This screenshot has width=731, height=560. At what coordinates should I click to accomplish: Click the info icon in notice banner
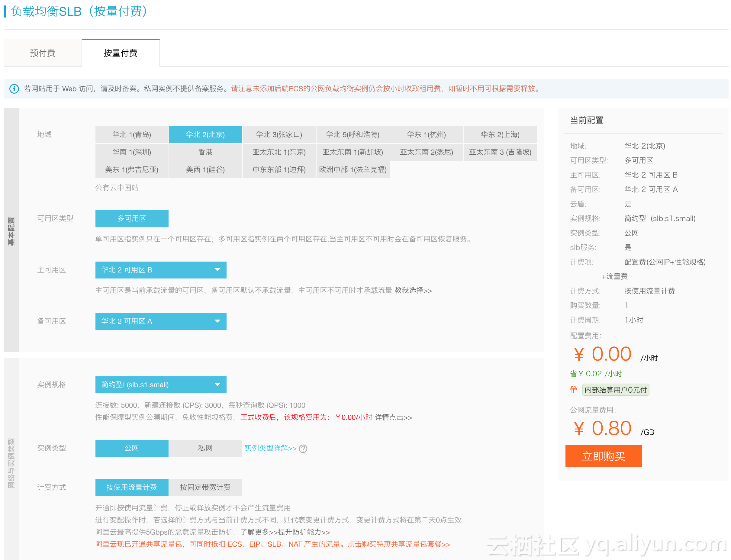point(14,89)
